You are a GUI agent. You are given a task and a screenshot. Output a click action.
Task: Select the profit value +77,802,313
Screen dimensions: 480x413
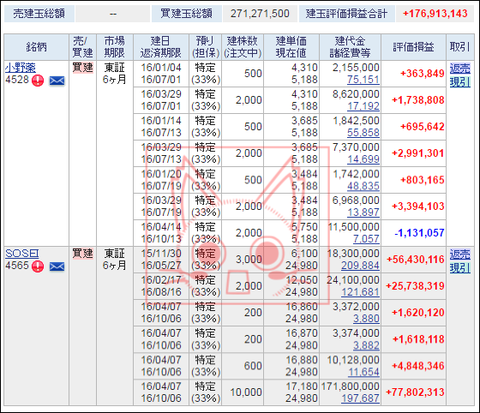click(x=415, y=392)
